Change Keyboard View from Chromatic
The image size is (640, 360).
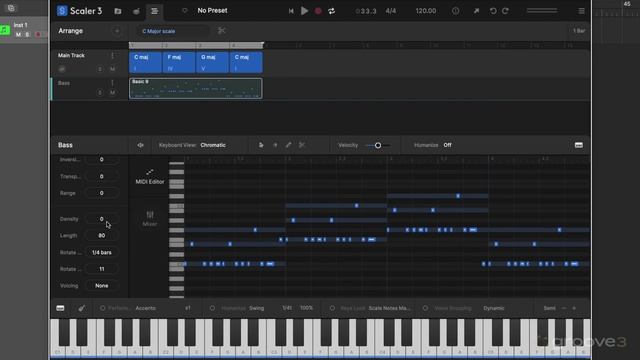pyautogui.click(x=213, y=145)
